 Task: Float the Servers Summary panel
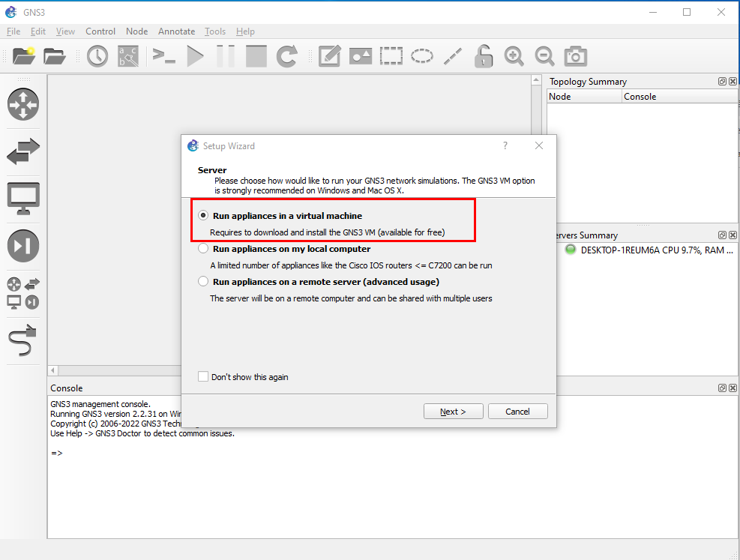pos(722,235)
